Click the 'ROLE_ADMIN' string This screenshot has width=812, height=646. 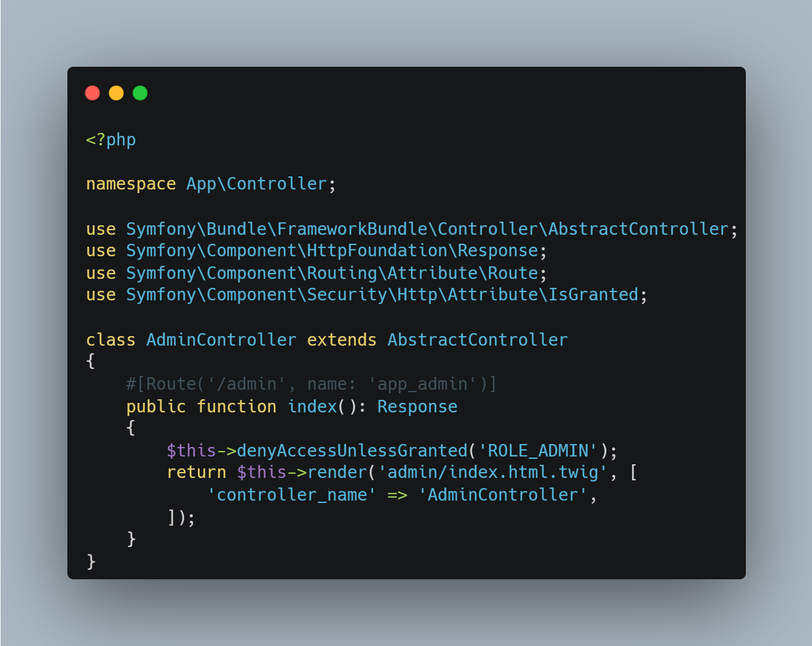click(538, 451)
